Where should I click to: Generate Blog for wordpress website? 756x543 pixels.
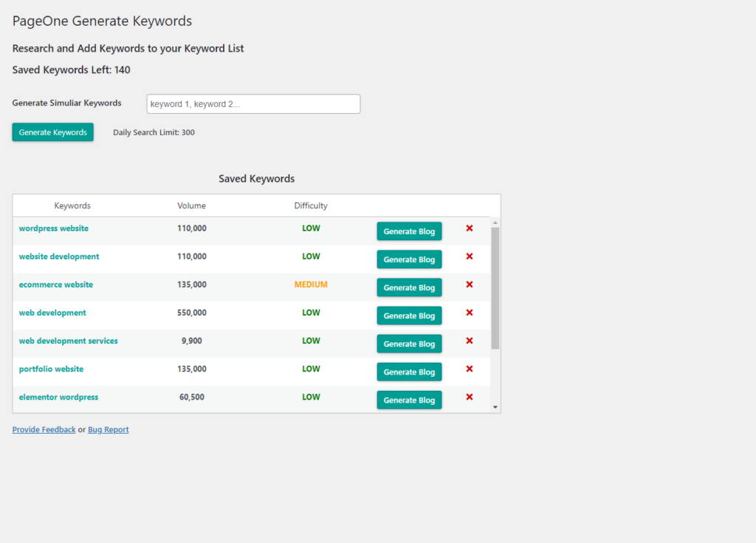[409, 231]
